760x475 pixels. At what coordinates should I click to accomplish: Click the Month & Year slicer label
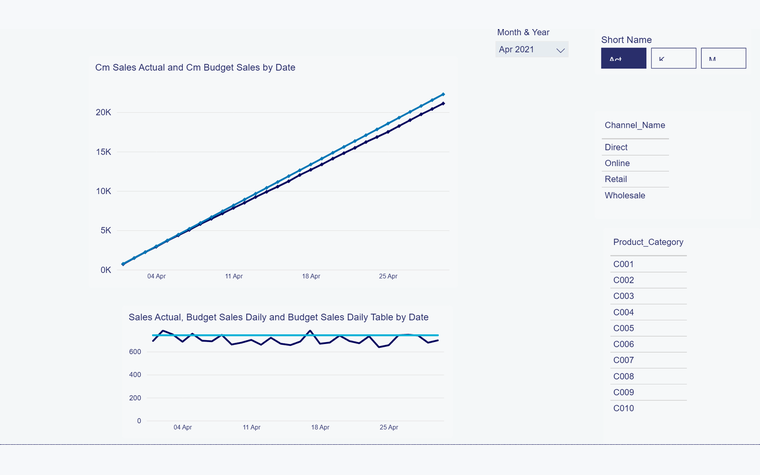(523, 32)
